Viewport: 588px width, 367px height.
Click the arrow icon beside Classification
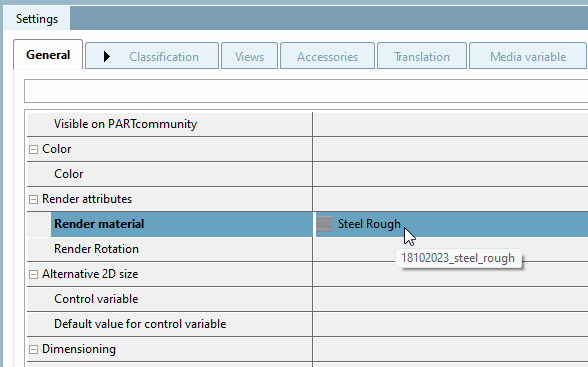[106, 57]
